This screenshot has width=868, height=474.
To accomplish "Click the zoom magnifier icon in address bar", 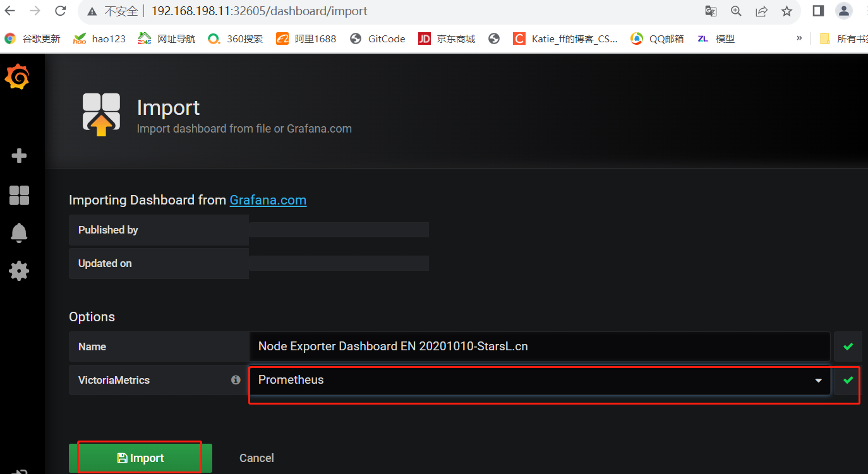I will (736, 11).
